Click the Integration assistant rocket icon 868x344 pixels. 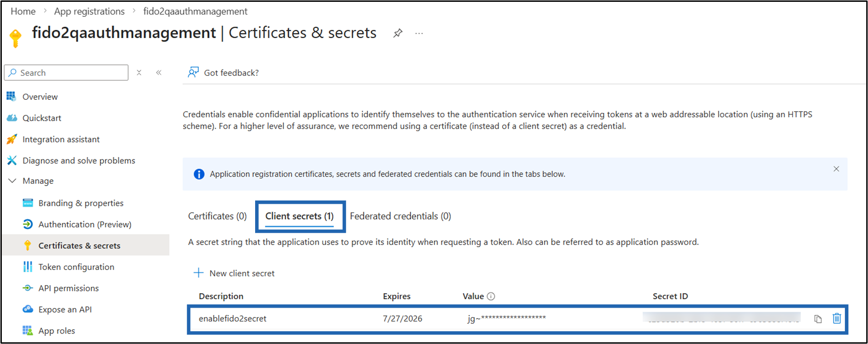click(x=12, y=139)
